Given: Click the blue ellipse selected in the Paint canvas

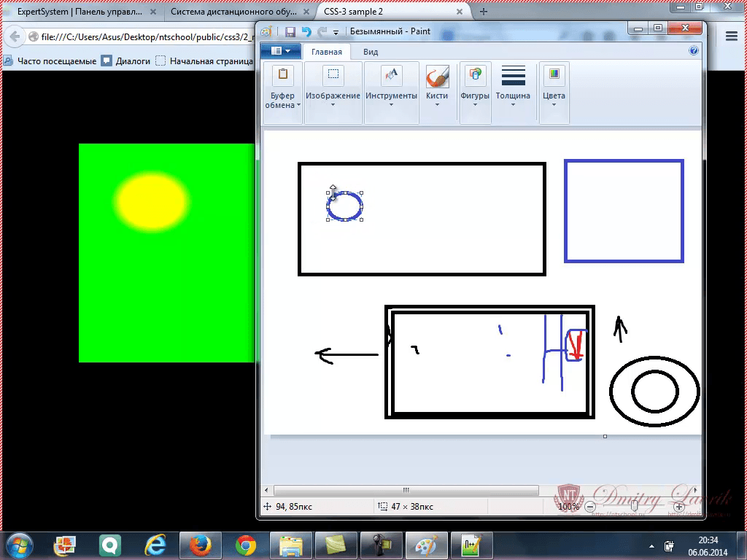Looking at the screenshot, I should 344,206.
